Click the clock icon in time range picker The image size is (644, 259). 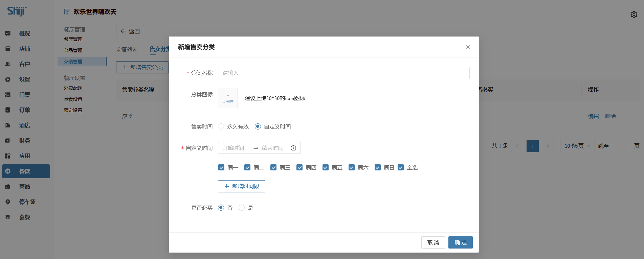click(293, 148)
